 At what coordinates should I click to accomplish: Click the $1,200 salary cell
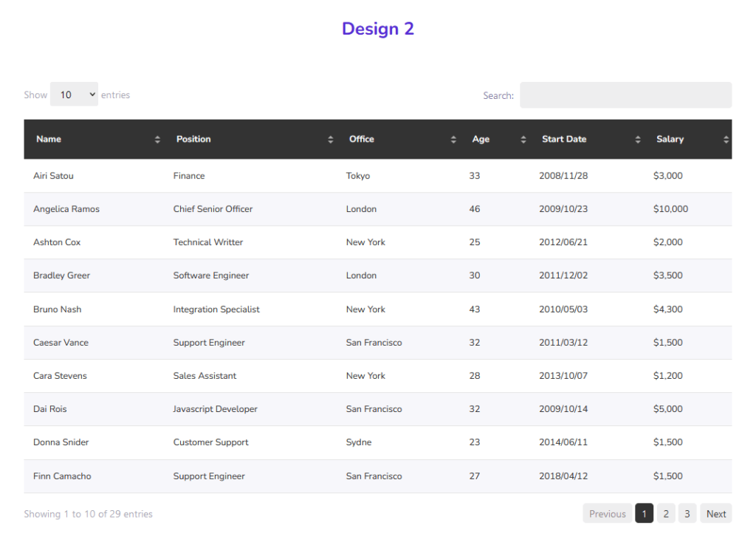click(667, 376)
